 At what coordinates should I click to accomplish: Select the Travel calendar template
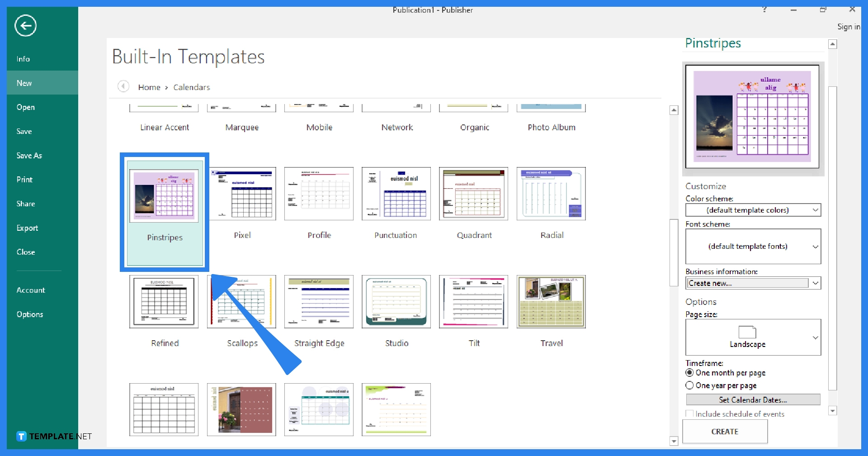pos(551,301)
